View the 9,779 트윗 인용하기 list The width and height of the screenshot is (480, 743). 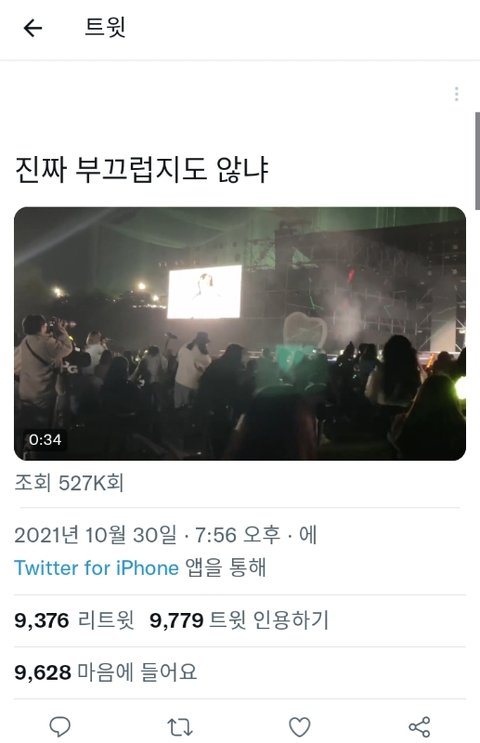point(239,620)
